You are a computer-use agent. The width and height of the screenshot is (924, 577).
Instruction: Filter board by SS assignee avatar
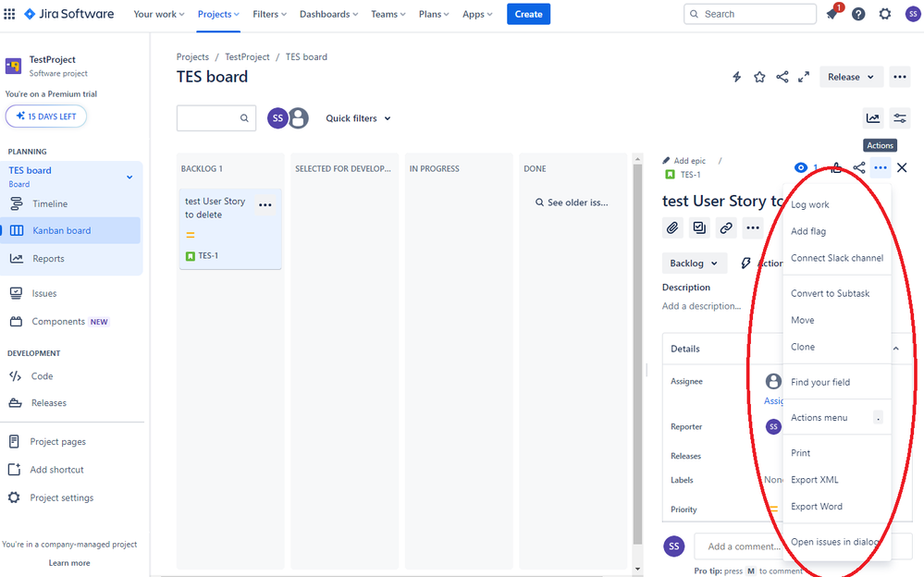[x=277, y=117]
